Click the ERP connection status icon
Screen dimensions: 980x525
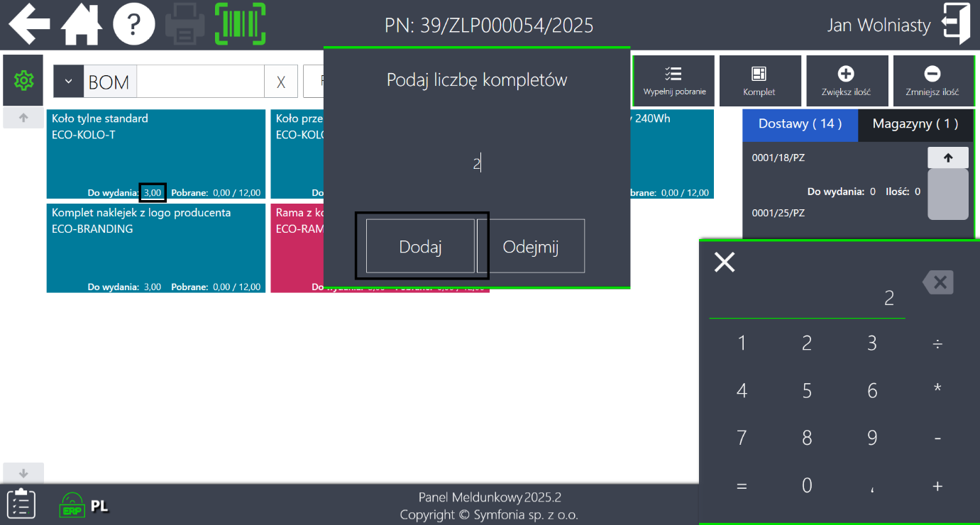pos(72,504)
